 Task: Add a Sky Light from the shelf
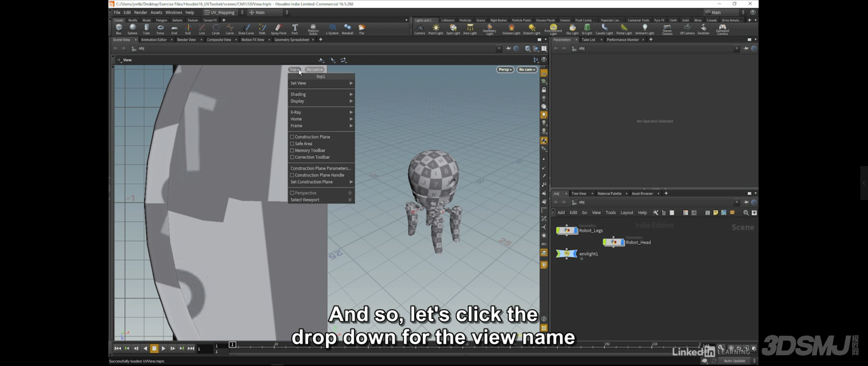click(572, 29)
